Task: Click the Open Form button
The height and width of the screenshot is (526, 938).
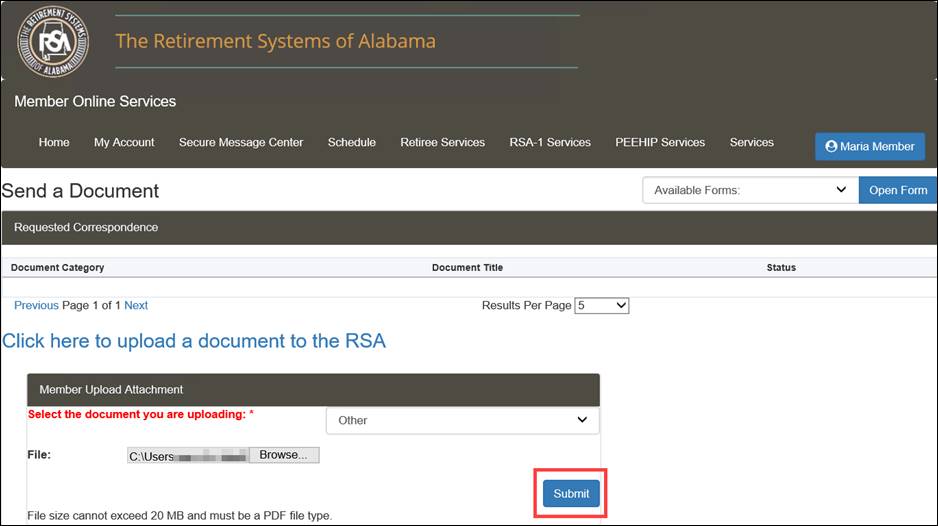Action: click(x=898, y=190)
